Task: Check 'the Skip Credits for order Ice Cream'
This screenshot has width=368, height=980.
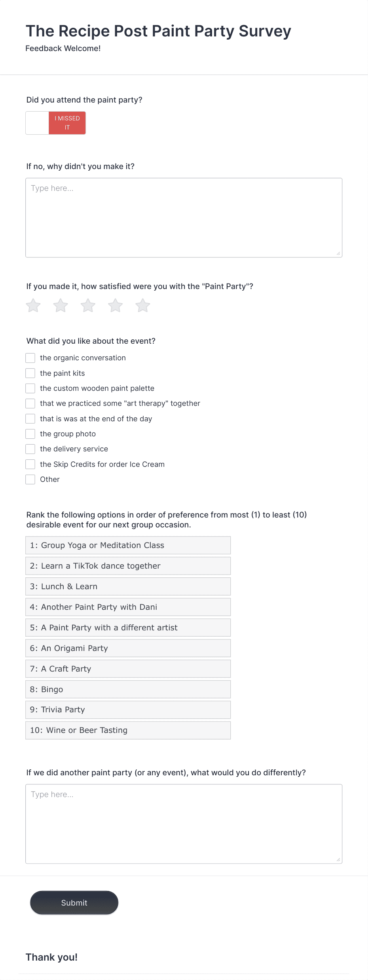Action: (30, 464)
